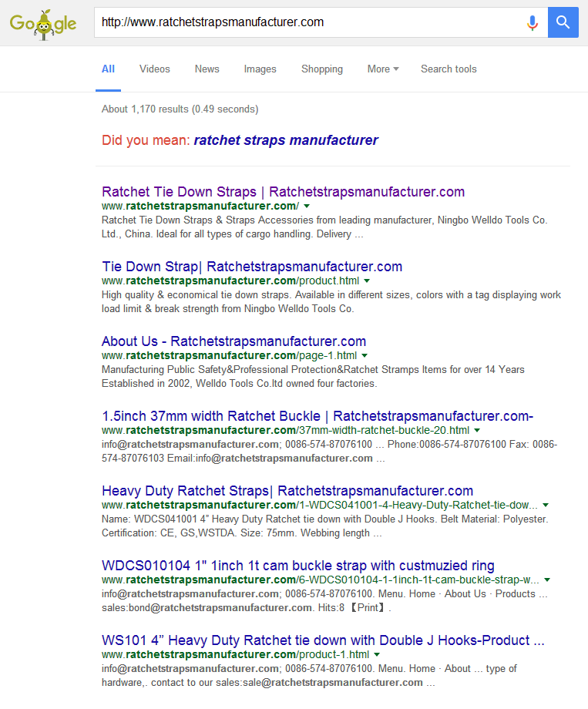Open 'Tie Down Strap' result link
588x709 pixels.
(x=252, y=267)
